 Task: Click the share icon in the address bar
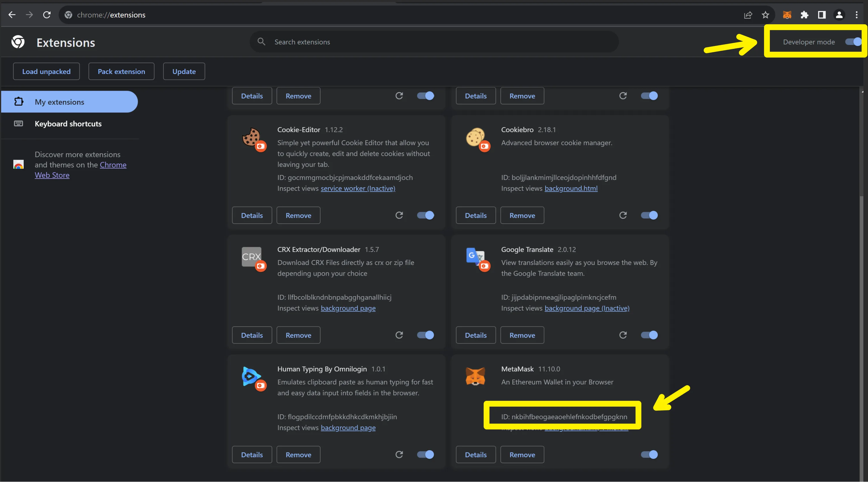[748, 15]
